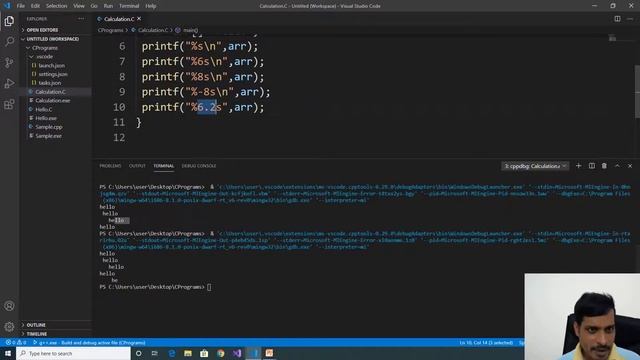Split the editor right
The image size is (640, 360).
pyautogui.click(x=617, y=19)
